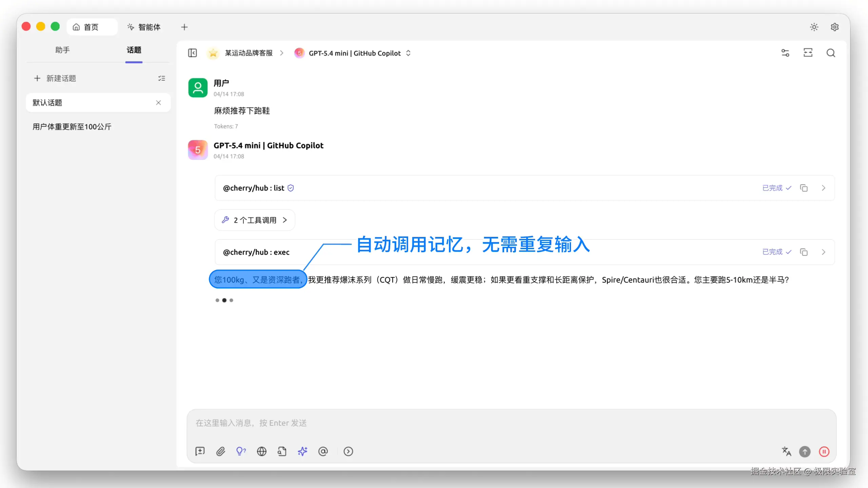Viewport: 868px width, 488px height.
Task: Switch to the 助手 tab
Action: coord(62,50)
